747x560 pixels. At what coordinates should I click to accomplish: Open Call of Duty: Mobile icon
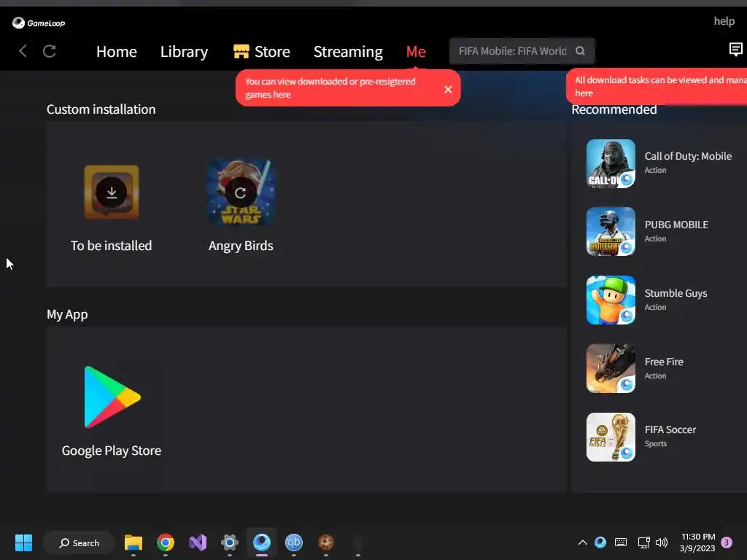tap(611, 163)
